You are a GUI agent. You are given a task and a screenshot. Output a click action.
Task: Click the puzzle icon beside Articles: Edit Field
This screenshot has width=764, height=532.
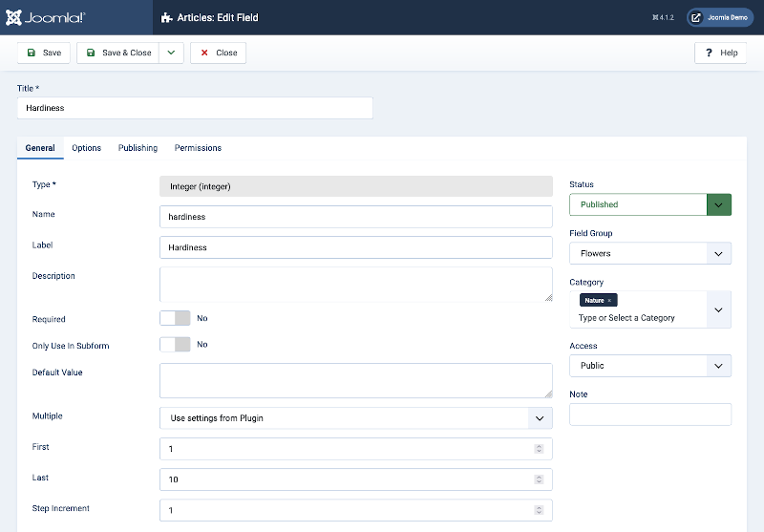[x=166, y=18]
